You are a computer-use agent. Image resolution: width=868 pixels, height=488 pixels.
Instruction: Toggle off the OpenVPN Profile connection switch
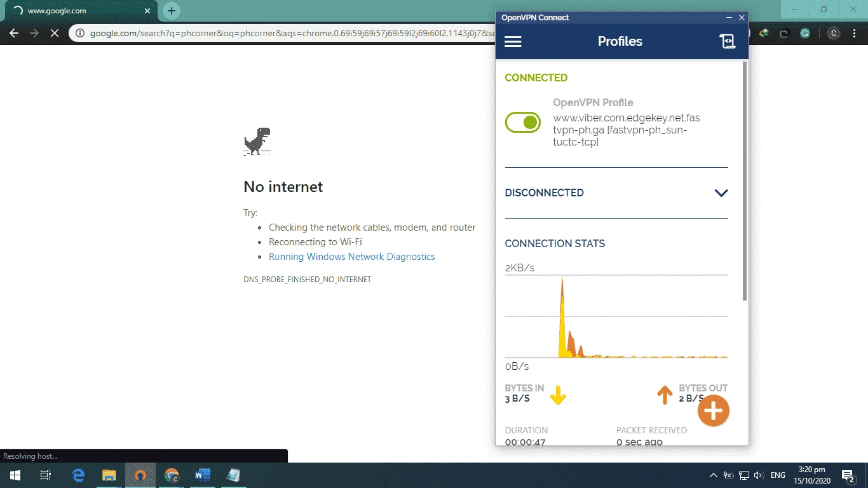point(522,123)
